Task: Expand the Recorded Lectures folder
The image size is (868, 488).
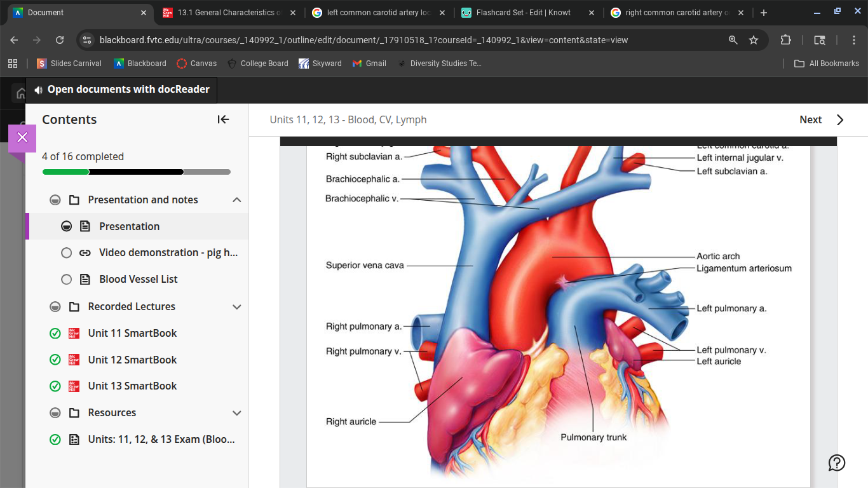Action: (x=237, y=307)
